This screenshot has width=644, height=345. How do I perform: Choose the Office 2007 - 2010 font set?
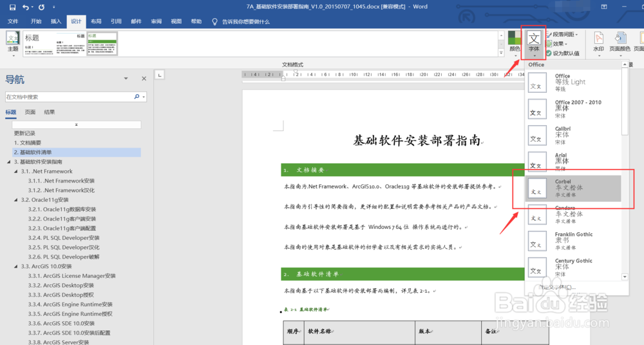(x=573, y=108)
